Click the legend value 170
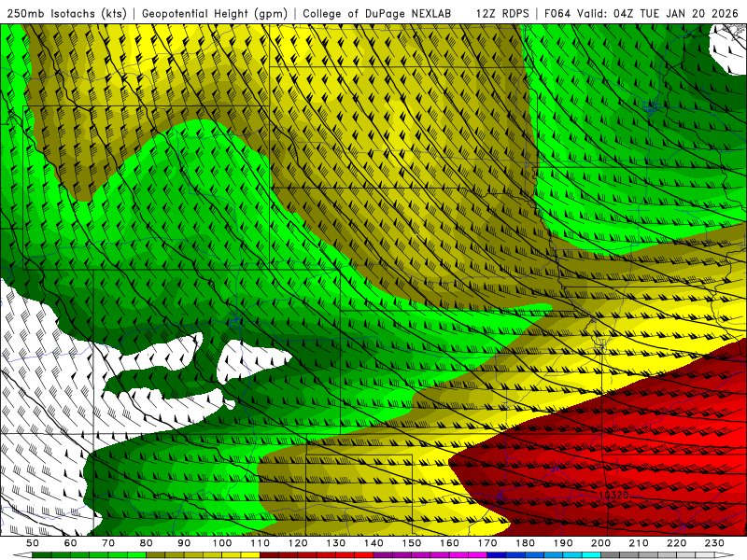The height and width of the screenshot is (560, 747). click(x=487, y=543)
